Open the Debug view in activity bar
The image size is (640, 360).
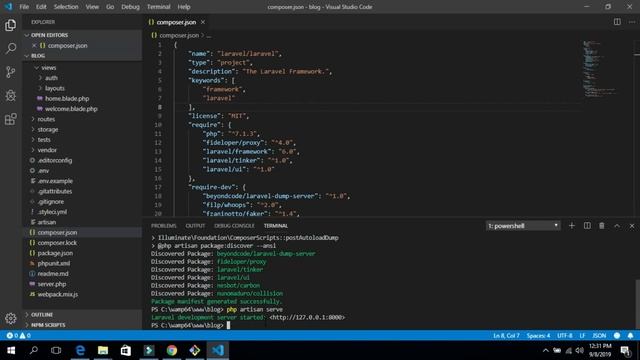tap(11, 96)
